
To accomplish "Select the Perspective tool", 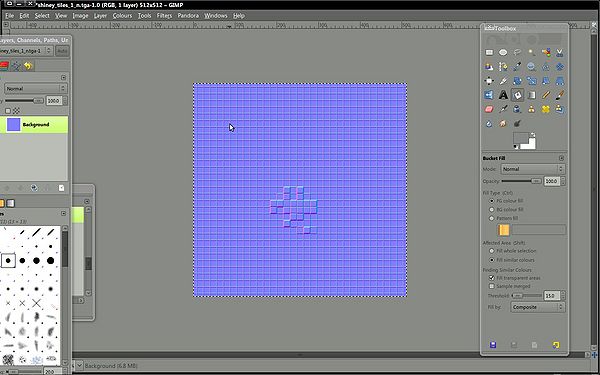I will [560, 81].
